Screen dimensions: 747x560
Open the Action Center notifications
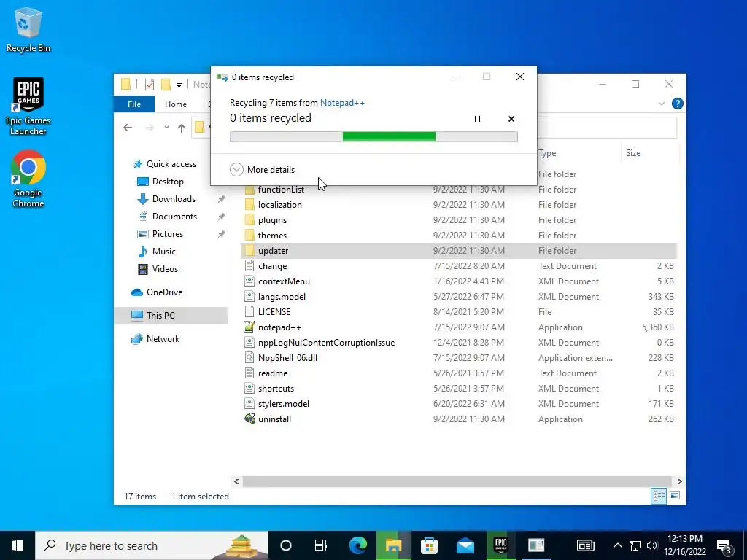724,546
